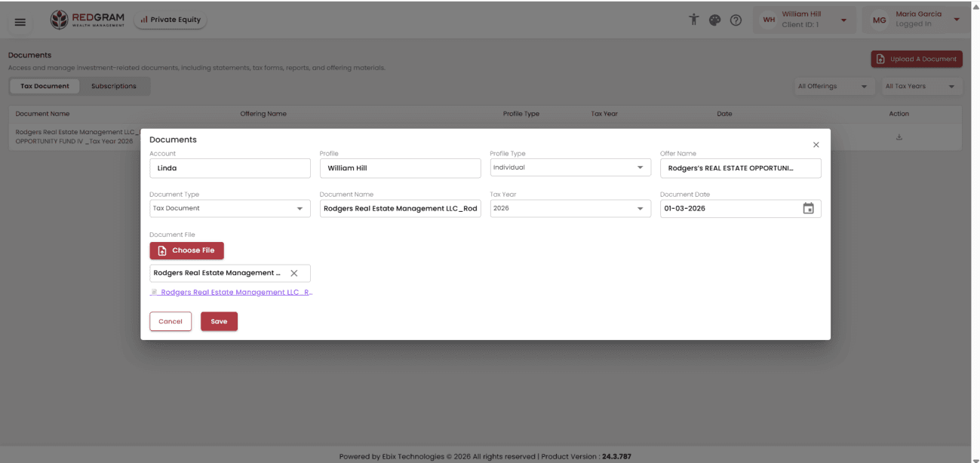The width and height of the screenshot is (980, 463).
Task: Remove the selected file with X icon
Action: click(294, 273)
